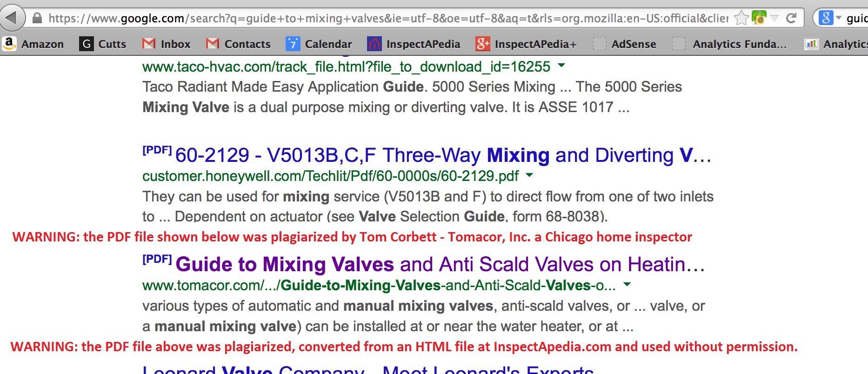The width and height of the screenshot is (868, 374).
Task: Open the Gmail Inbox bookmark
Action: point(166,44)
